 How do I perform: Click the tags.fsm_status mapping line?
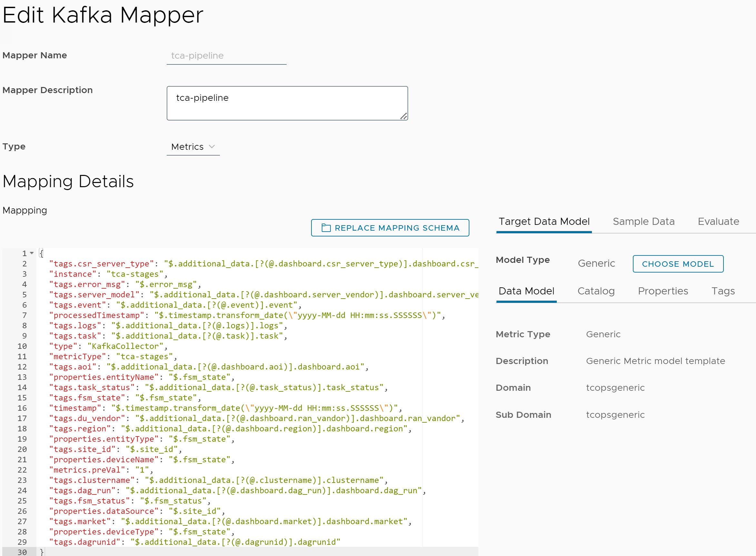[130, 501]
